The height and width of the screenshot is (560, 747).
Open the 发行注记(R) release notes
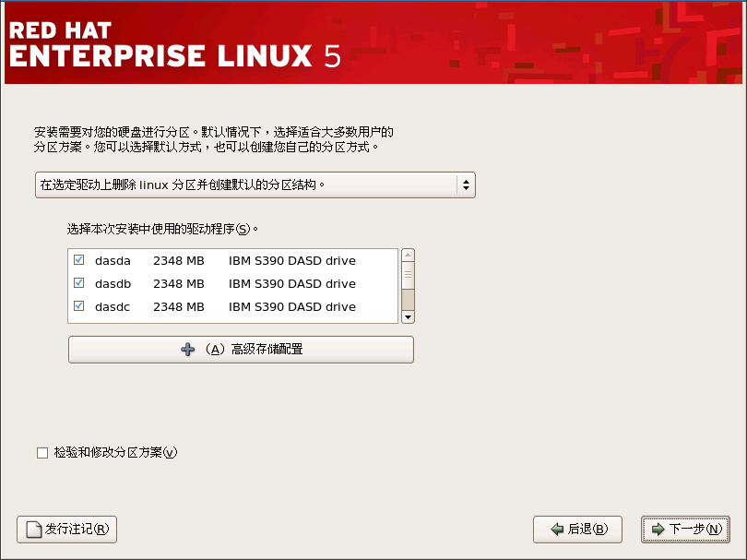point(66,530)
